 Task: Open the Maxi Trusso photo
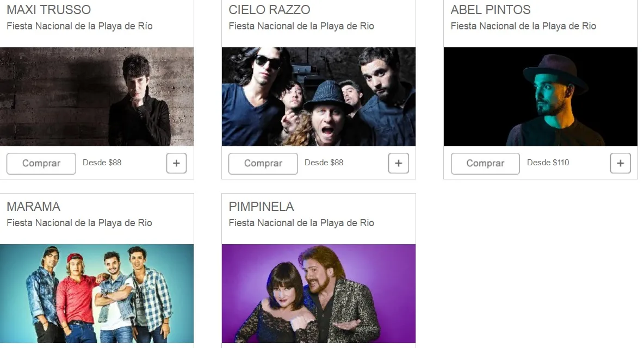click(97, 97)
